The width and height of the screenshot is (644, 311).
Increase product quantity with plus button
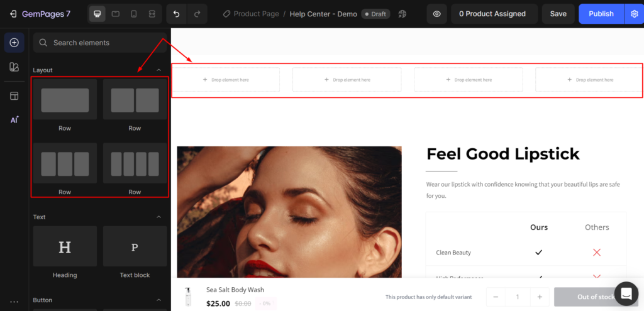tap(539, 297)
